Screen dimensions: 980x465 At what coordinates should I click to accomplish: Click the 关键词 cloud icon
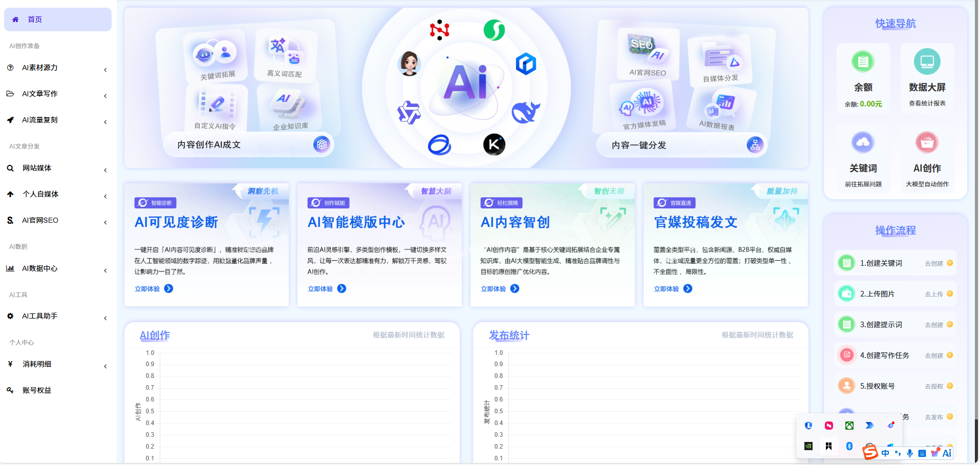click(x=863, y=143)
